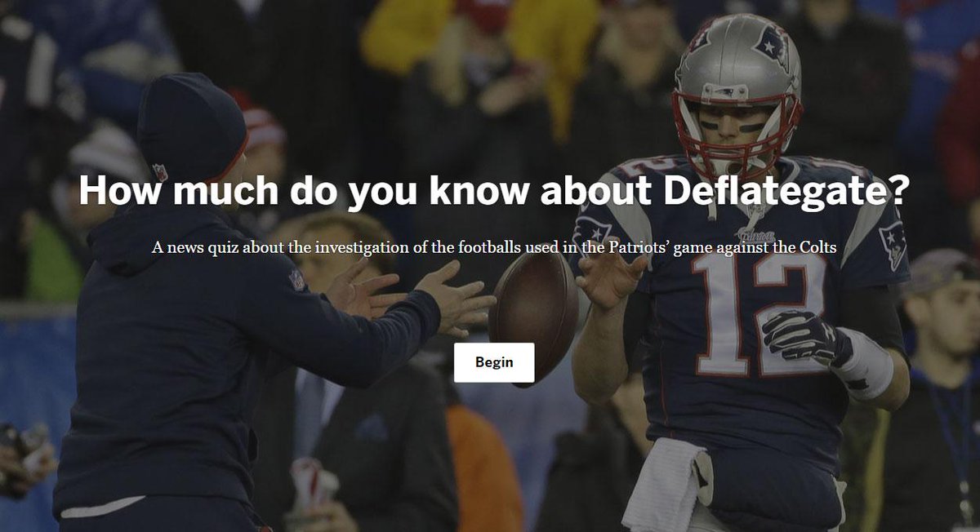The image size is (980, 532).
Task: Click the Patriots logo on helmet's left side
Action: pos(699,38)
